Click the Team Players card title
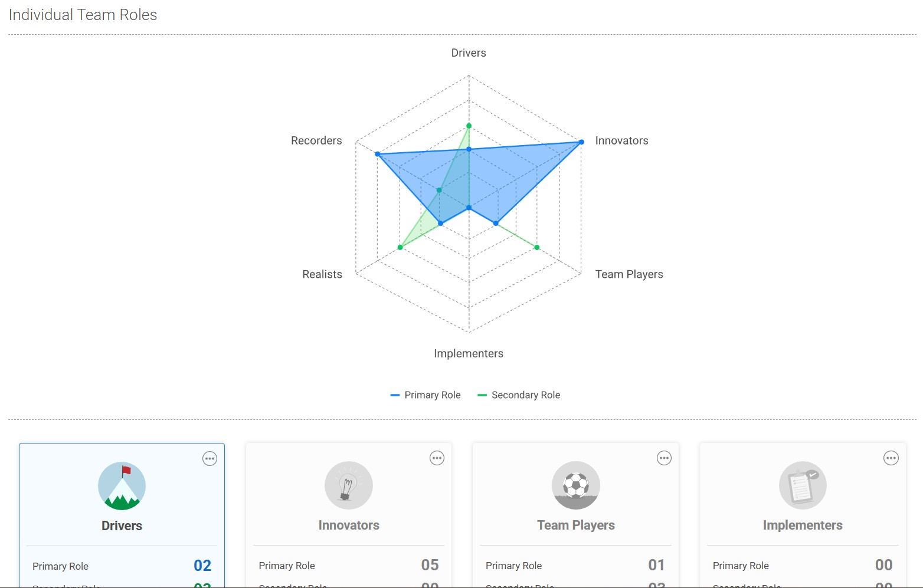 [576, 525]
